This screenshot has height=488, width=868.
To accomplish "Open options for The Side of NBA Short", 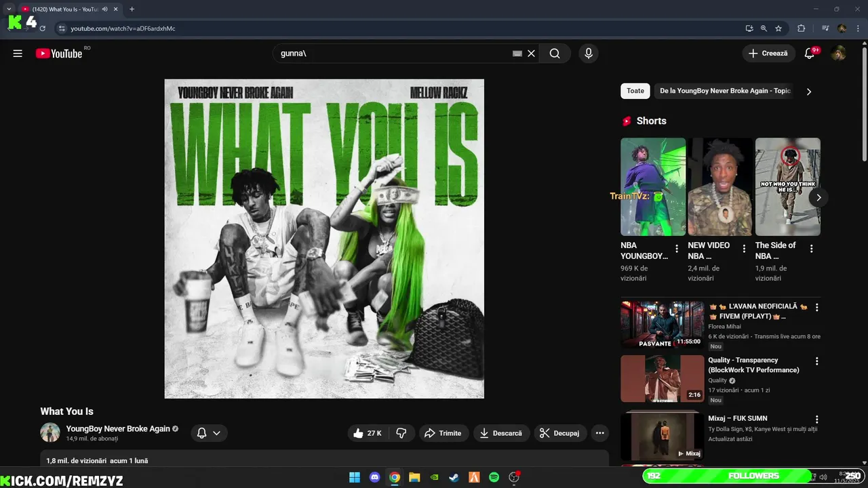I will pos(812,249).
